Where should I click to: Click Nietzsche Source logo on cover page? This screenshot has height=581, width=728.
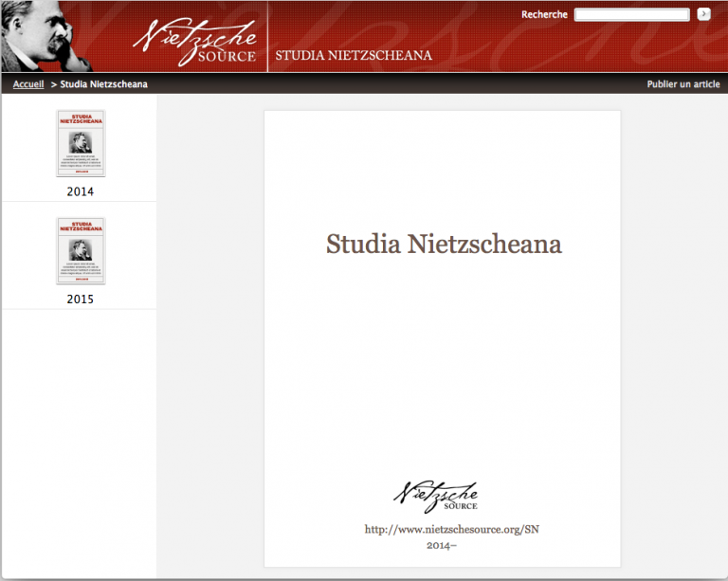pos(436,496)
